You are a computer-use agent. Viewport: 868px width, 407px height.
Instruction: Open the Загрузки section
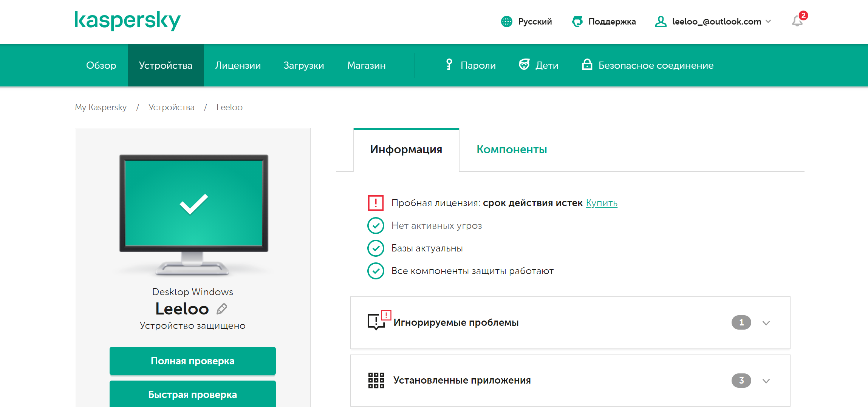(x=304, y=65)
